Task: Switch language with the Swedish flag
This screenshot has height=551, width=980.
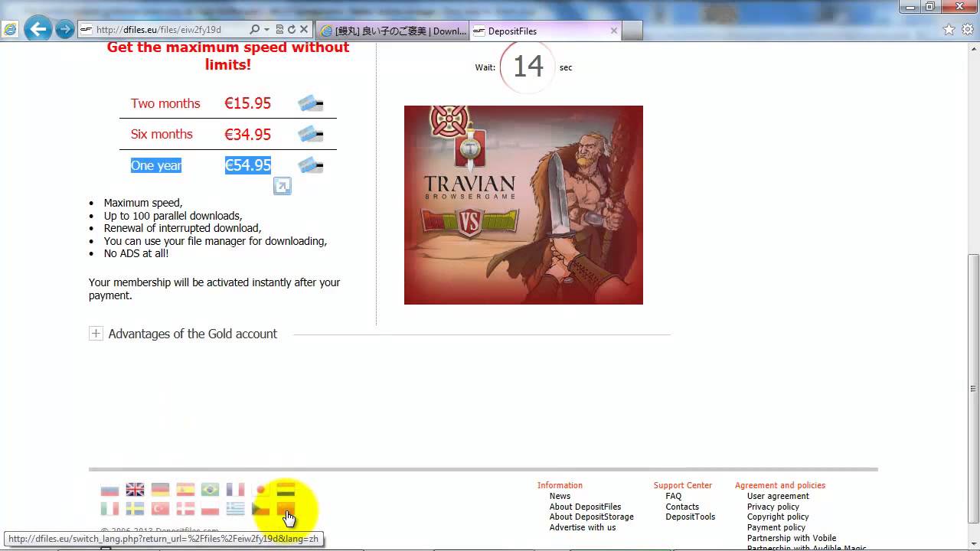Action: point(135,509)
